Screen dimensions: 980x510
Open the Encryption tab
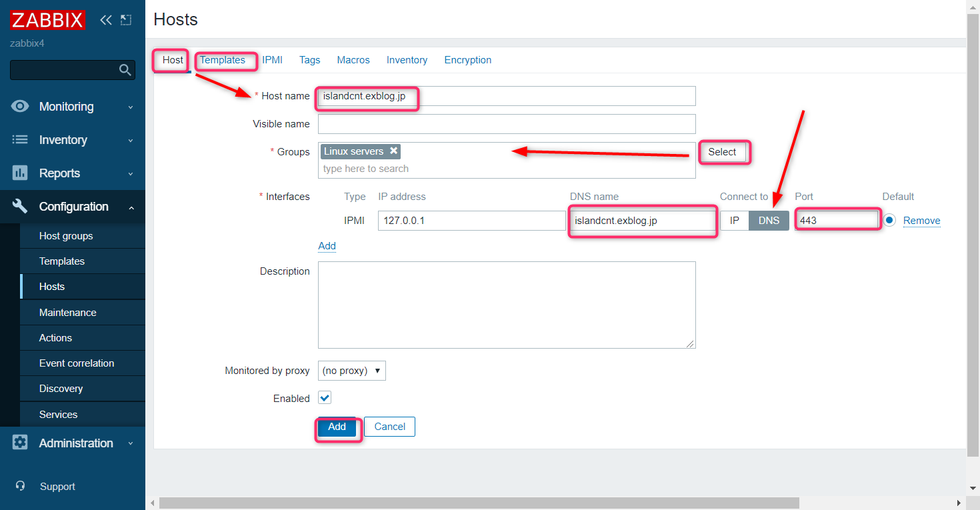click(468, 60)
